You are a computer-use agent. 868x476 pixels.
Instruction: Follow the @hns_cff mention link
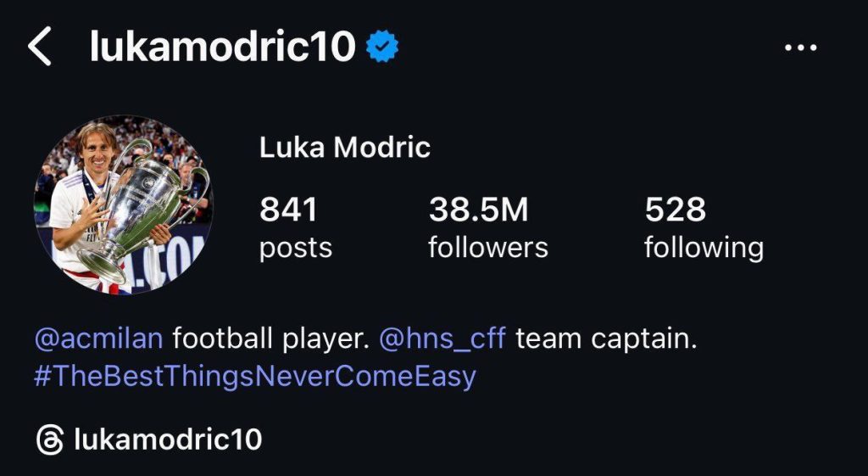[x=442, y=339]
